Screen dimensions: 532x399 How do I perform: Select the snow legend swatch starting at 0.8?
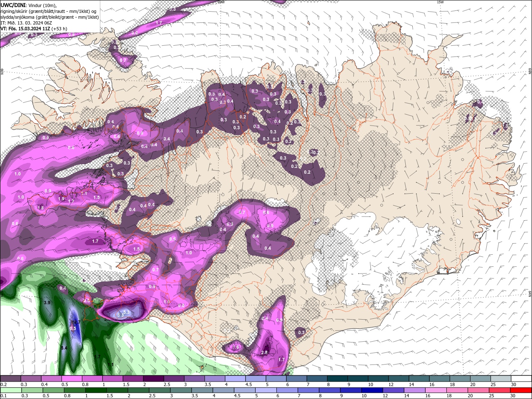(x=92, y=379)
